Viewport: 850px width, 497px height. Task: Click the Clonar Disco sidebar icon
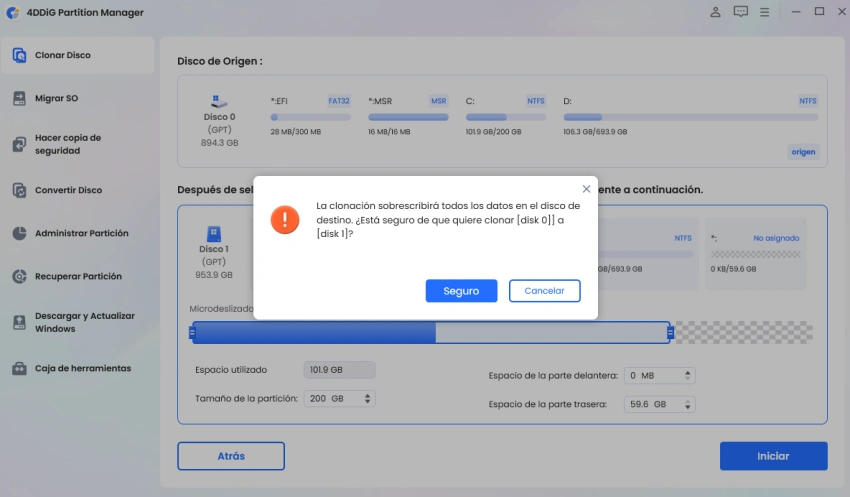(19, 55)
